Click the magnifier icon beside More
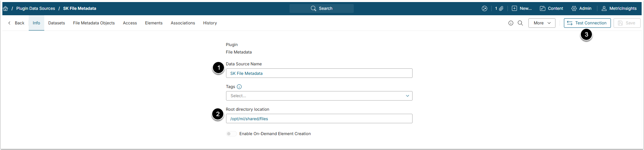 (x=520, y=23)
